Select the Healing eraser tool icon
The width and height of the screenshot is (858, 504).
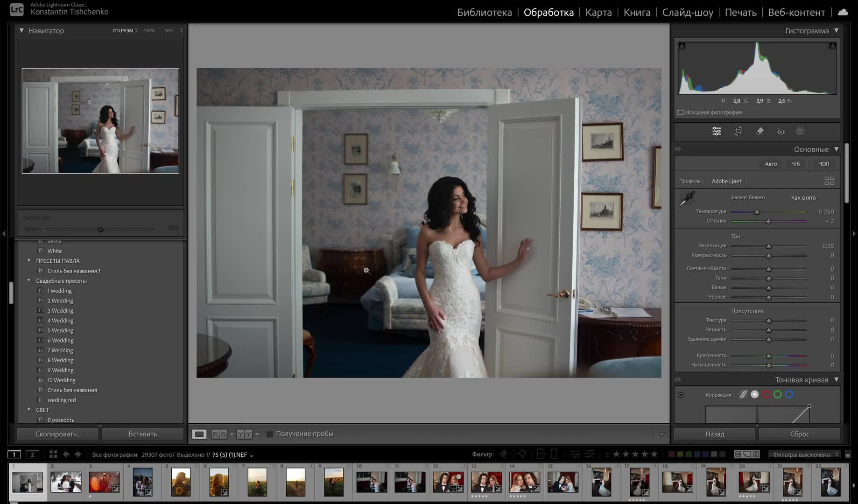(760, 132)
